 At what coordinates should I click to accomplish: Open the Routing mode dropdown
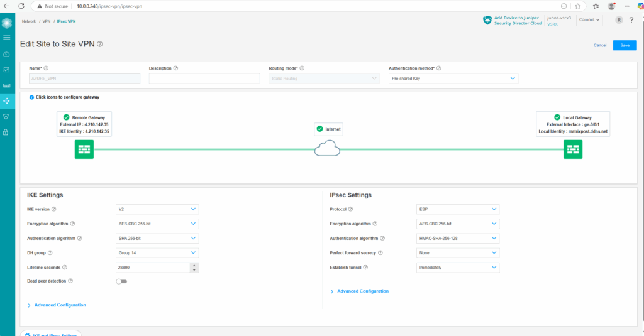pos(324,79)
